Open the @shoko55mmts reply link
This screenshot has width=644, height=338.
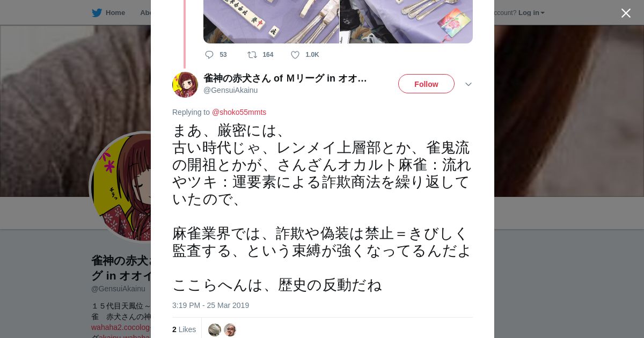point(239,112)
